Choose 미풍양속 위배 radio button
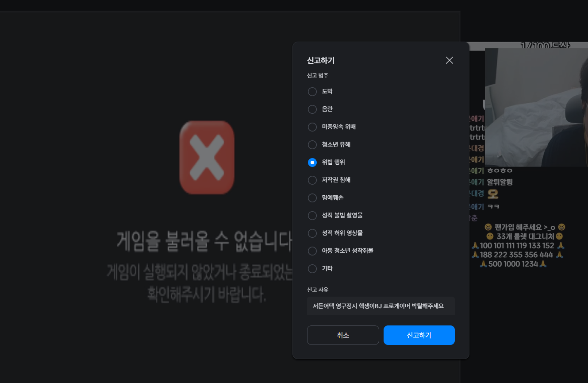The width and height of the screenshot is (588, 383). click(312, 127)
